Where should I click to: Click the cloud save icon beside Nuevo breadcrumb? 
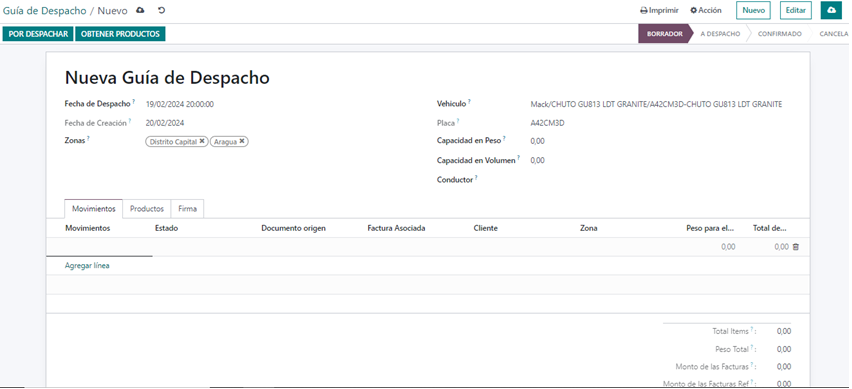click(x=140, y=10)
